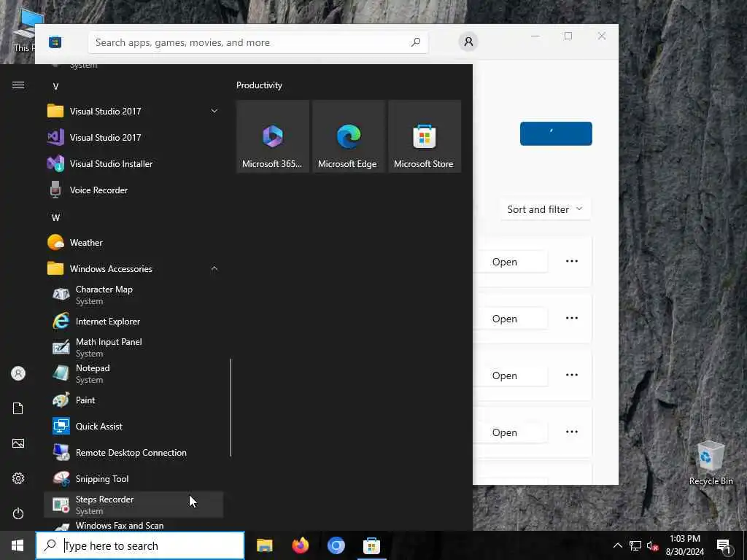This screenshot has width=747, height=560.
Task: Open Pictures from Start sidebar
Action: pyautogui.click(x=18, y=443)
